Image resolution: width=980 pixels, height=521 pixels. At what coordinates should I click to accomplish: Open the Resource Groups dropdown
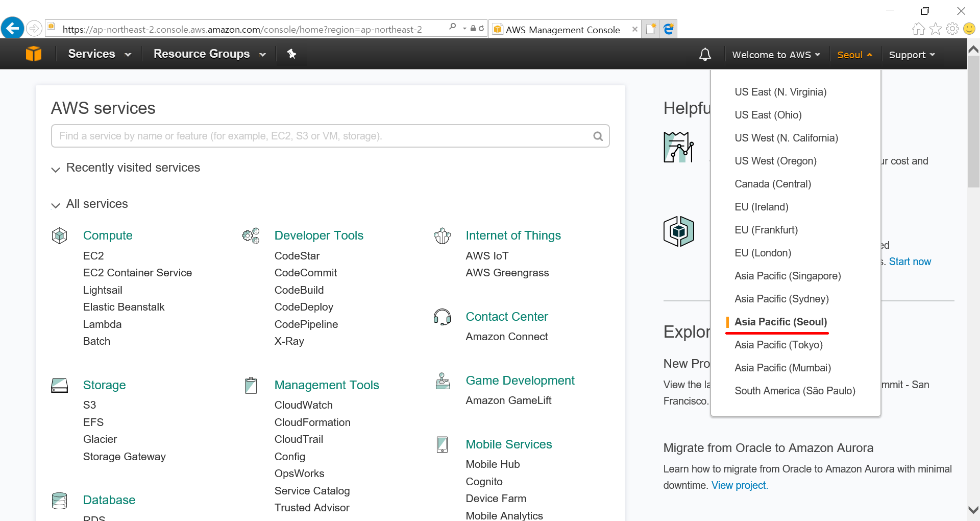[210, 54]
